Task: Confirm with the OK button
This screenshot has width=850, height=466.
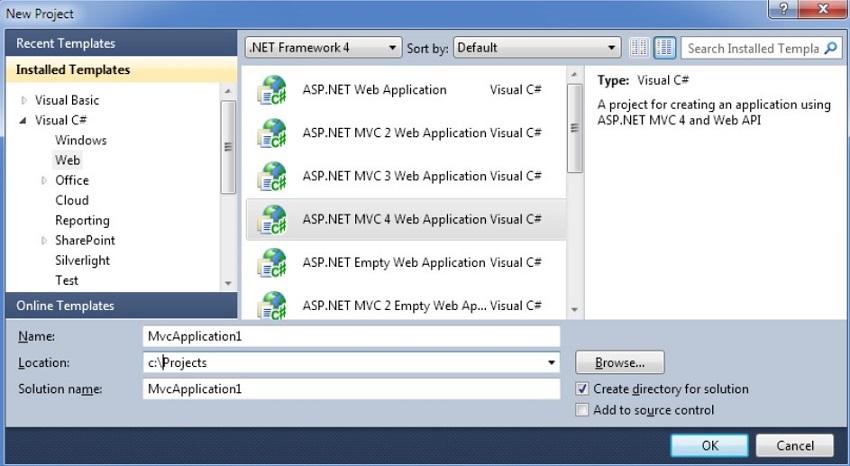Action: [710, 445]
